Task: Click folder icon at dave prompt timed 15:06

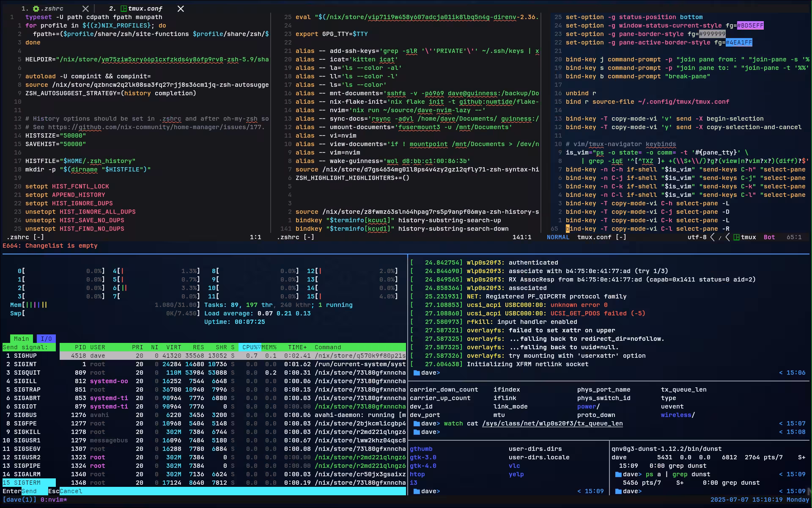Action: [417, 373]
